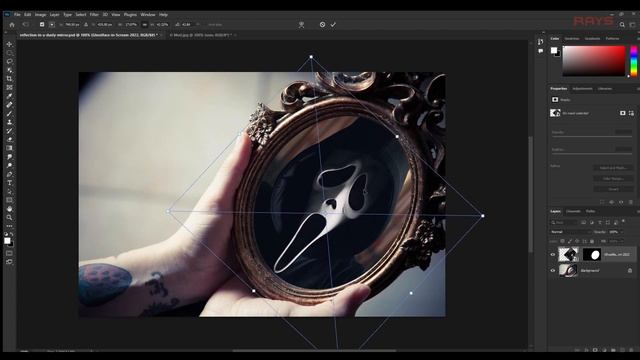Hide the Background layer

coord(553,270)
